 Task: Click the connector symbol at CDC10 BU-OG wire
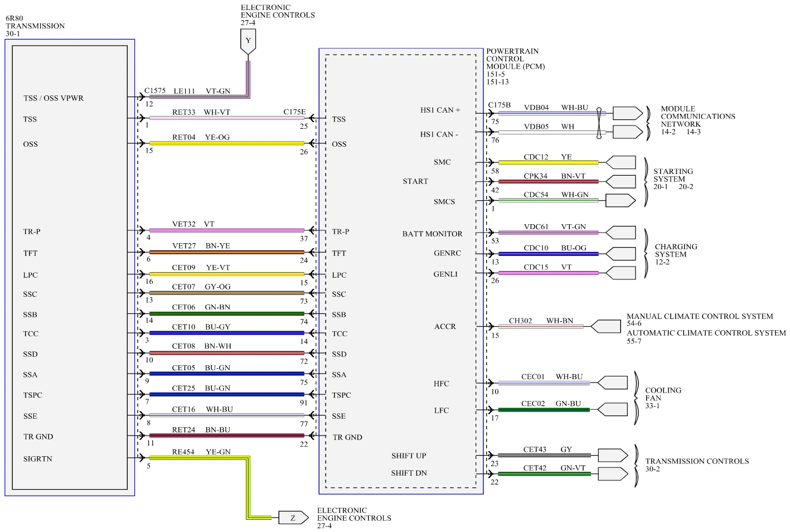pyautogui.click(x=621, y=254)
